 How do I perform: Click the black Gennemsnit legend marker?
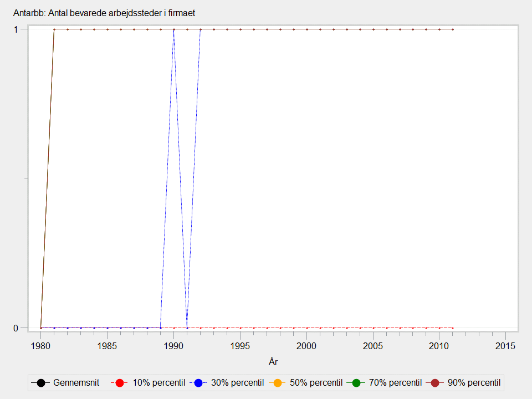40,383
